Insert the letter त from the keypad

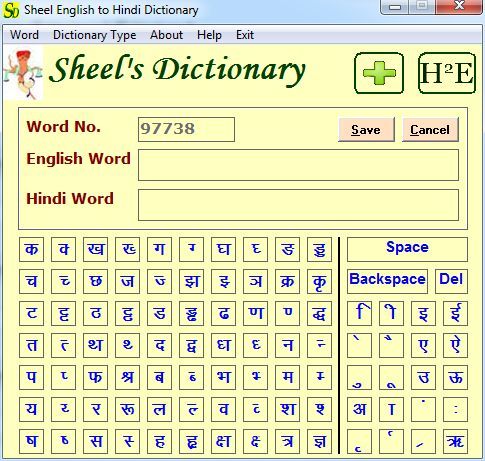[x=31, y=345]
